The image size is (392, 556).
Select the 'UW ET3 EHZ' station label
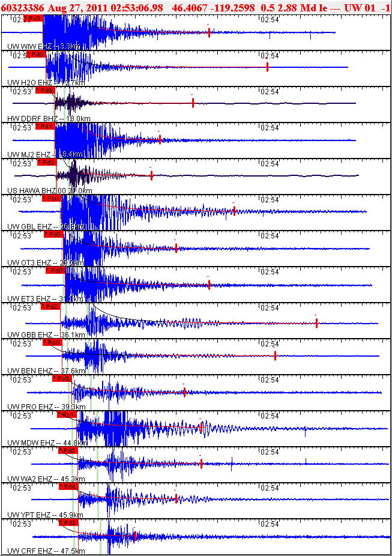(29, 299)
